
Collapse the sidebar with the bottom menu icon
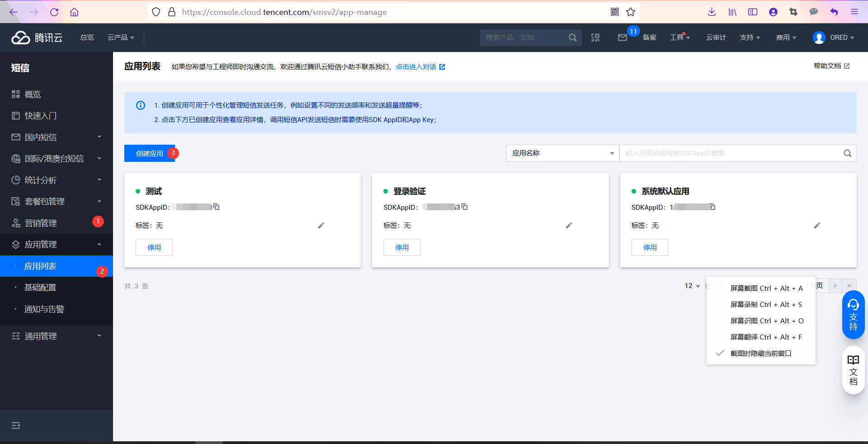[16, 425]
